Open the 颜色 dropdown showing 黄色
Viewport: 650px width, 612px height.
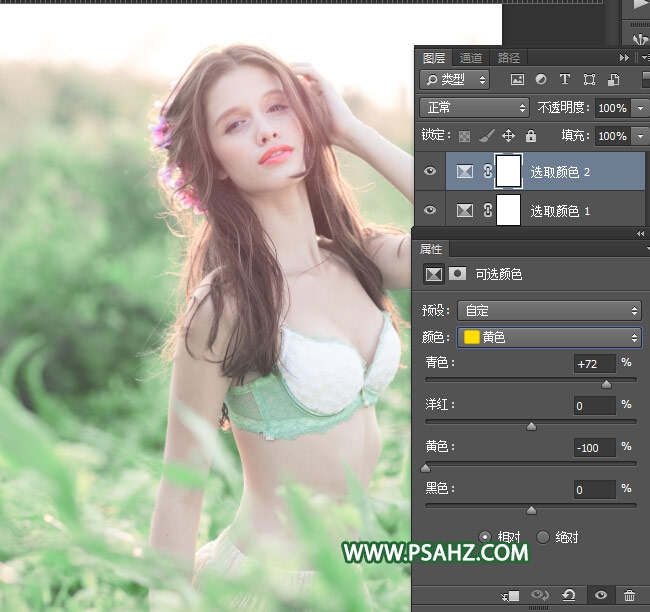pyautogui.click(x=549, y=338)
